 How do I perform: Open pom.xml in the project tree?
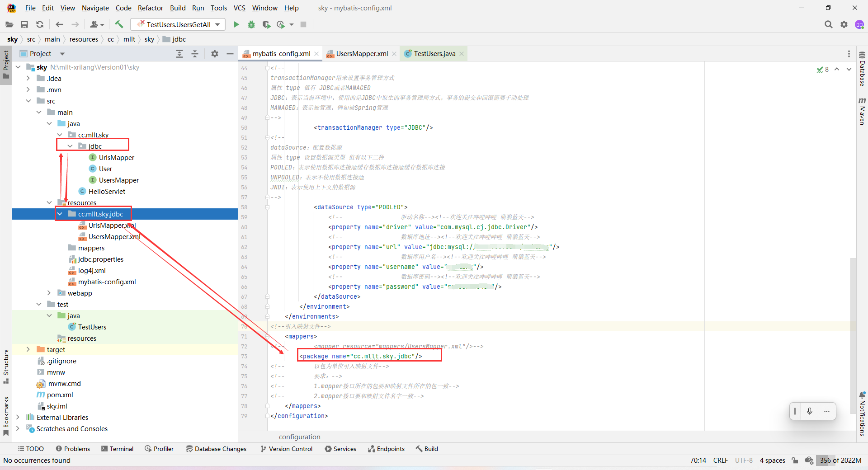60,395
